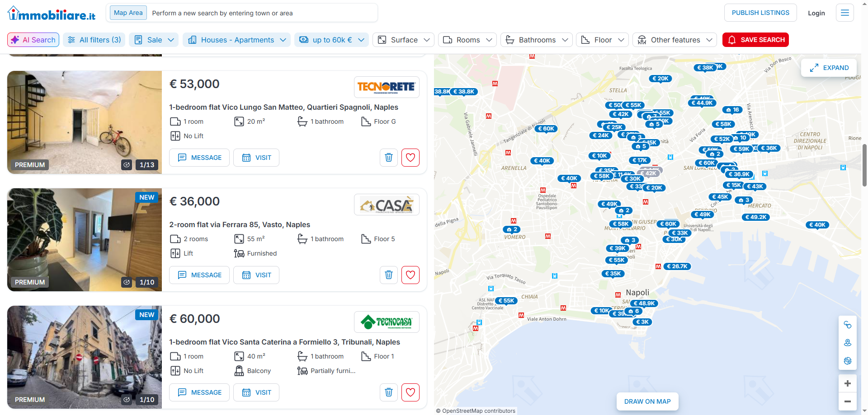868x415 pixels.
Task: Open virtual tour icon on €53,000 listing photo
Action: tap(127, 165)
